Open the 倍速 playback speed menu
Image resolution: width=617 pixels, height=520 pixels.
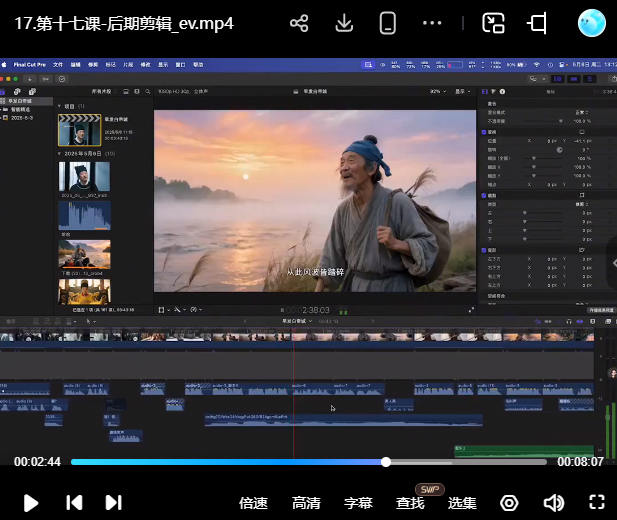click(253, 503)
